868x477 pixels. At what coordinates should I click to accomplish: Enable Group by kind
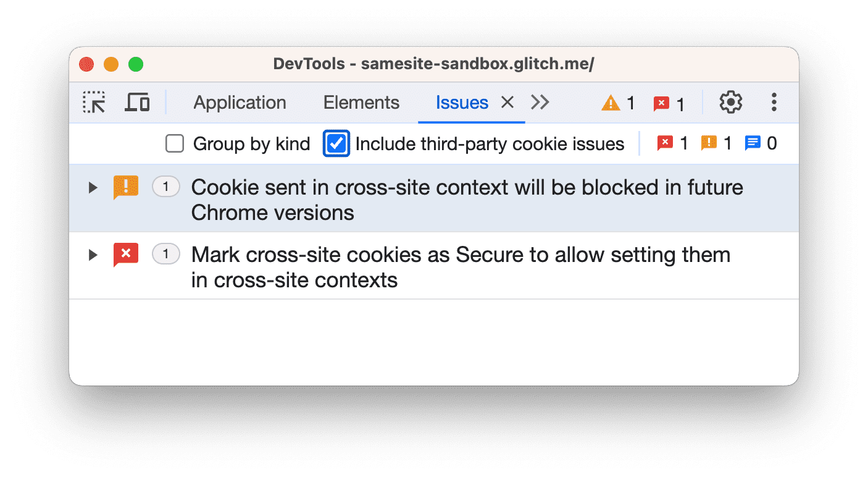175,143
